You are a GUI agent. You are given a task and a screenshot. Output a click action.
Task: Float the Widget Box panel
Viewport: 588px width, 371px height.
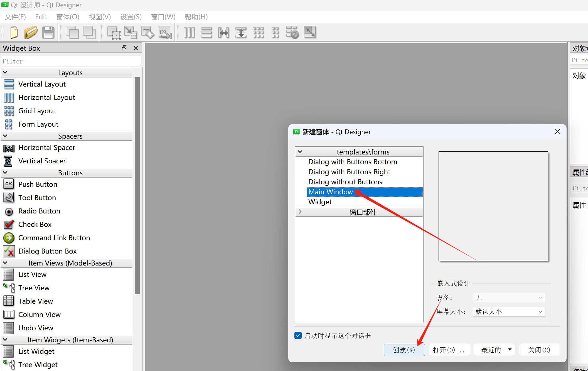(124, 48)
